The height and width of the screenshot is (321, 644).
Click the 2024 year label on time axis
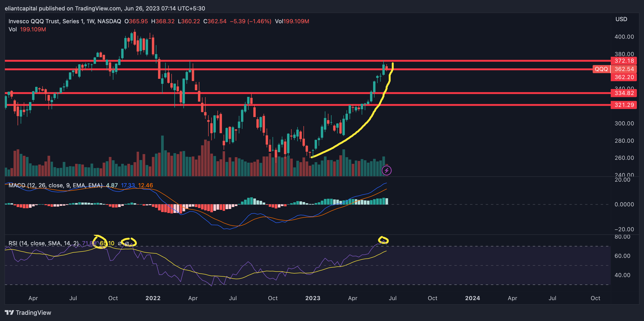pyautogui.click(x=472, y=298)
